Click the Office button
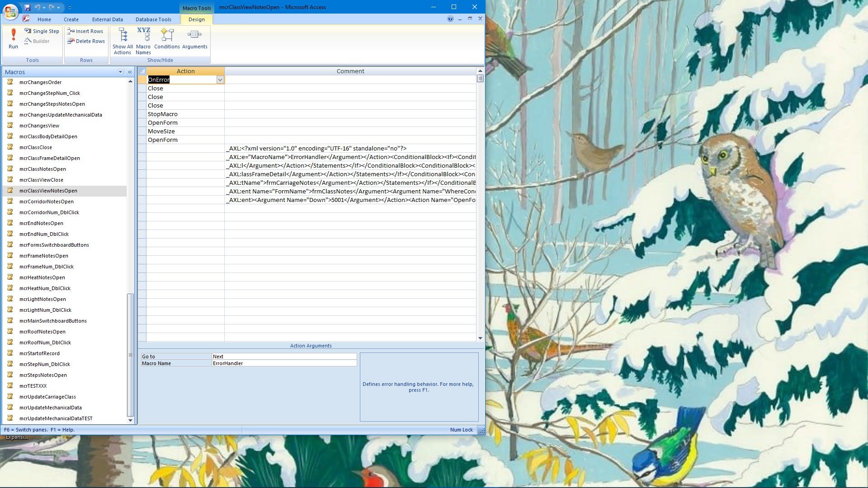This screenshot has height=488, width=868. point(10,11)
